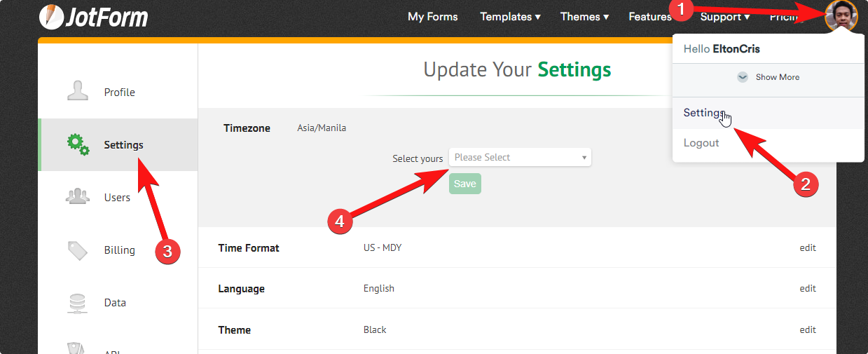The height and width of the screenshot is (354, 868).
Task: Open the Settings sidebar section
Action: 118,144
